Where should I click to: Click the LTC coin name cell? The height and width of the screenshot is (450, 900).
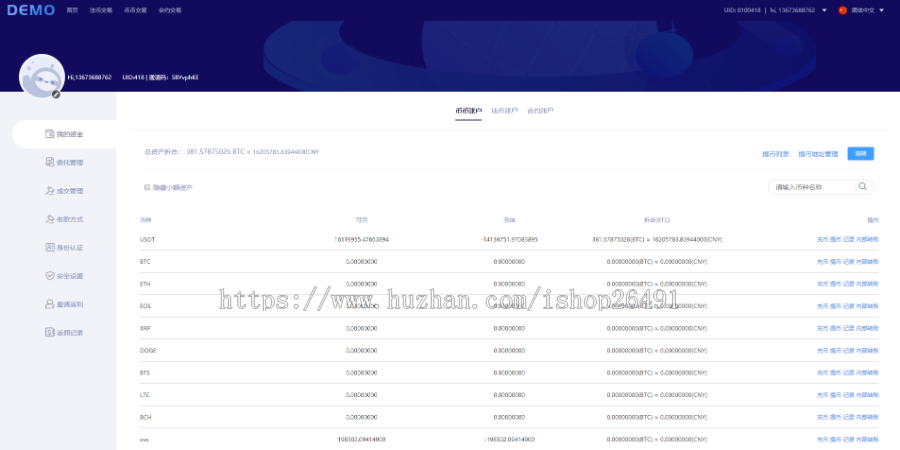click(x=145, y=395)
